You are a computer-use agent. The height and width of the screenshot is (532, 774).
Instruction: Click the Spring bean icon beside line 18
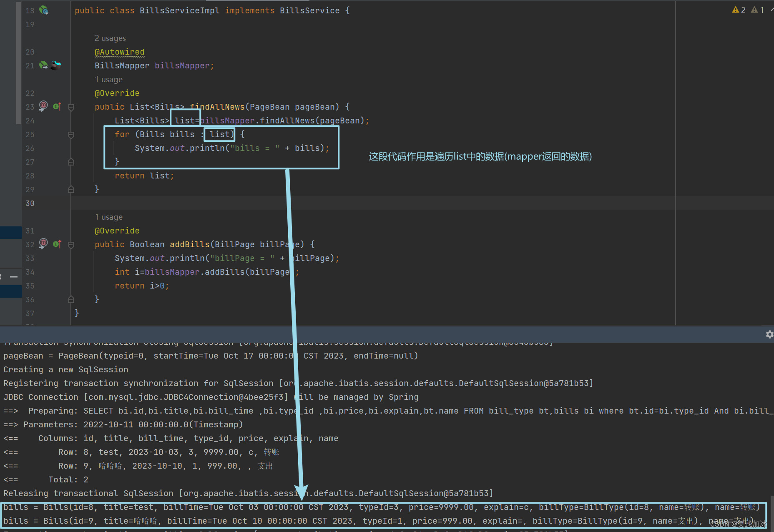pyautogui.click(x=43, y=10)
